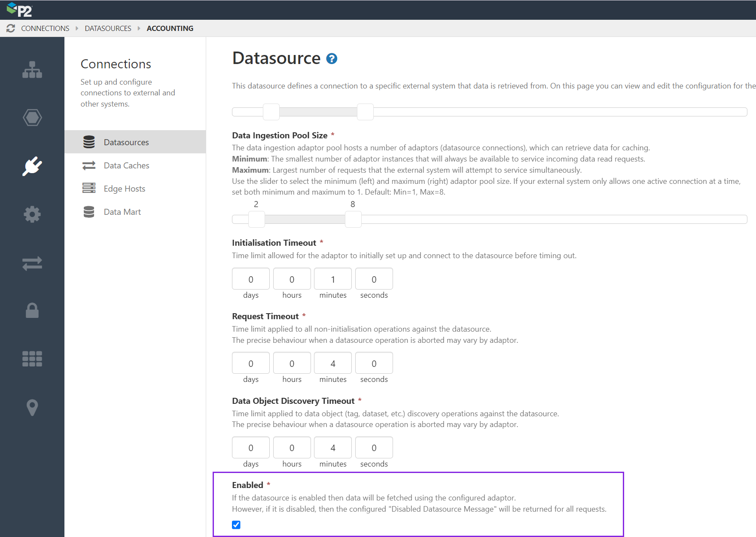Select the Datasources menu item
Image resolution: width=756 pixels, height=537 pixels.
point(125,142)
